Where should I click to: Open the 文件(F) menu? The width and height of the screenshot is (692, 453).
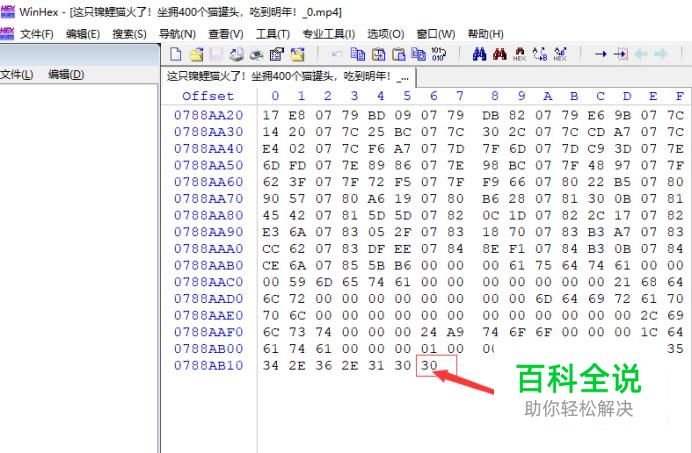pos(37,34)
